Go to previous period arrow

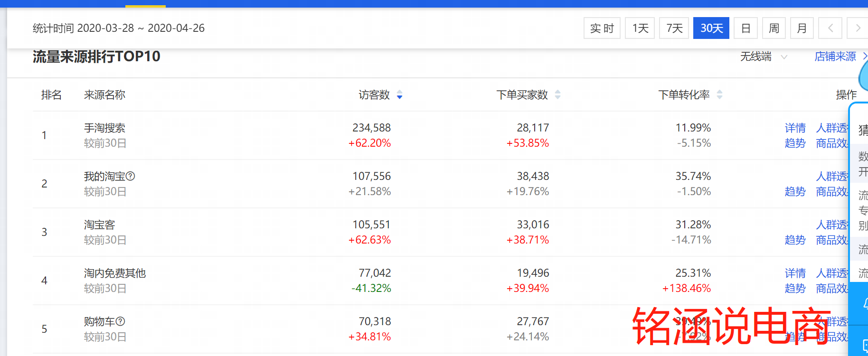830,28
